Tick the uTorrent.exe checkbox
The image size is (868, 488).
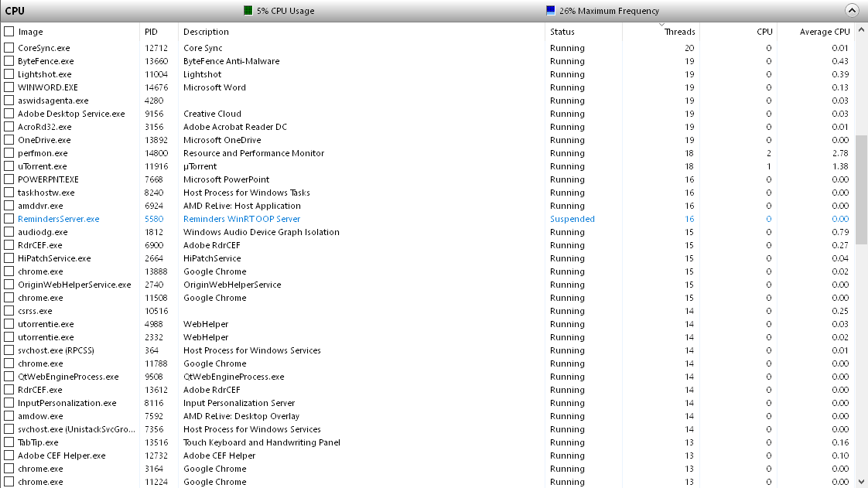10,166
